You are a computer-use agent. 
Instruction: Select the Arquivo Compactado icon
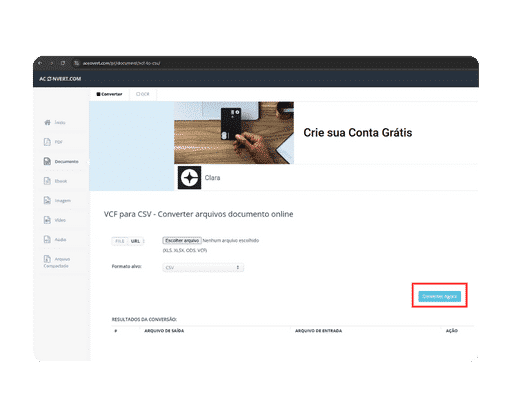point(47,259)
